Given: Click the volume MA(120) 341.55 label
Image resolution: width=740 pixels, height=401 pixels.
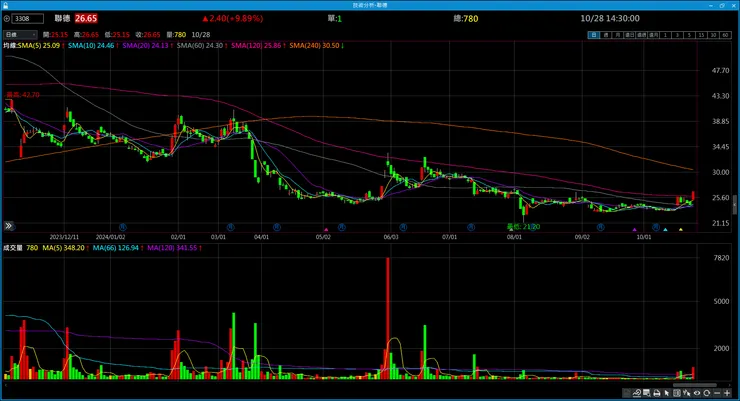Looking at the screenshot, I should (174, 248).
